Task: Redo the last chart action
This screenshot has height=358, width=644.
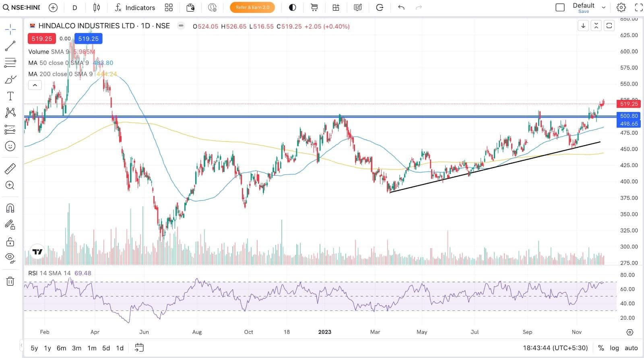Action: (x=419, y=7)
